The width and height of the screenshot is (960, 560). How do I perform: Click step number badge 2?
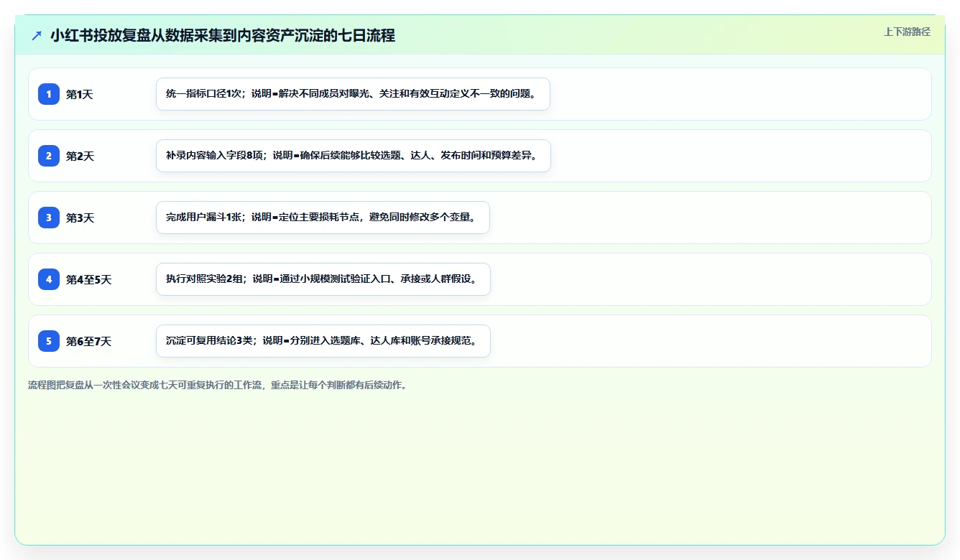(49, 156)
